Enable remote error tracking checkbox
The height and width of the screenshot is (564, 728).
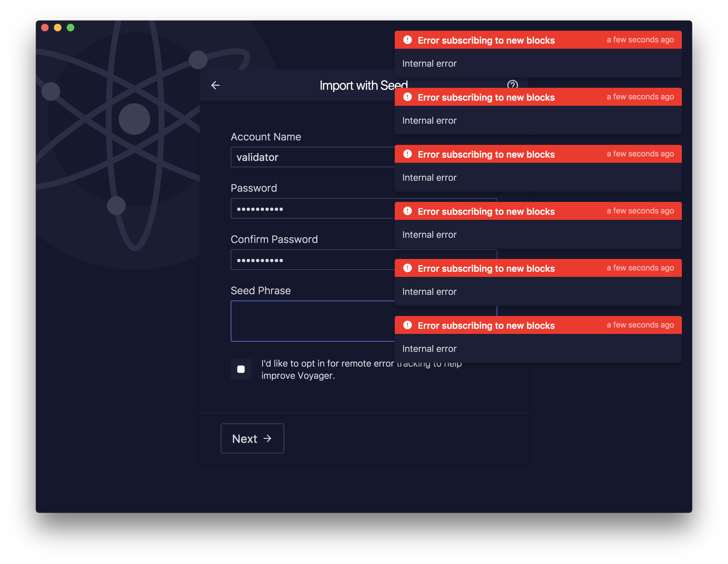coord(241,369)
